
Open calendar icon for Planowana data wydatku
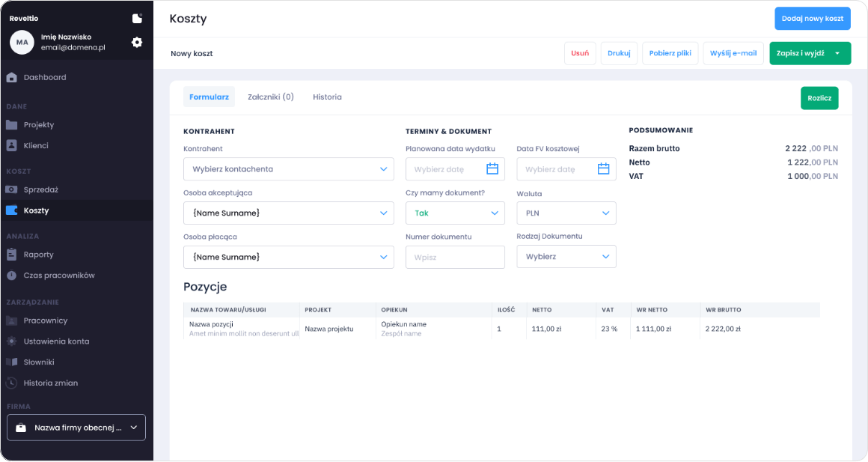[x=492, y=169]
